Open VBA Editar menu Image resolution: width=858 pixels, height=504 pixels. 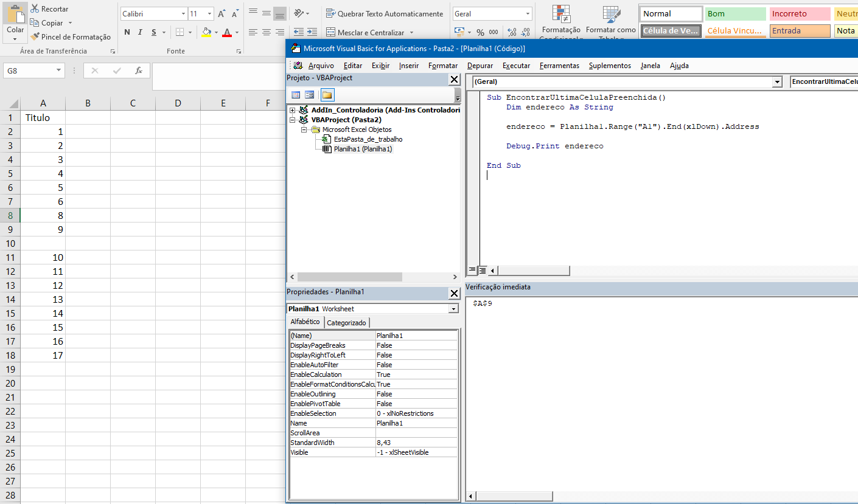coord(353,66)
